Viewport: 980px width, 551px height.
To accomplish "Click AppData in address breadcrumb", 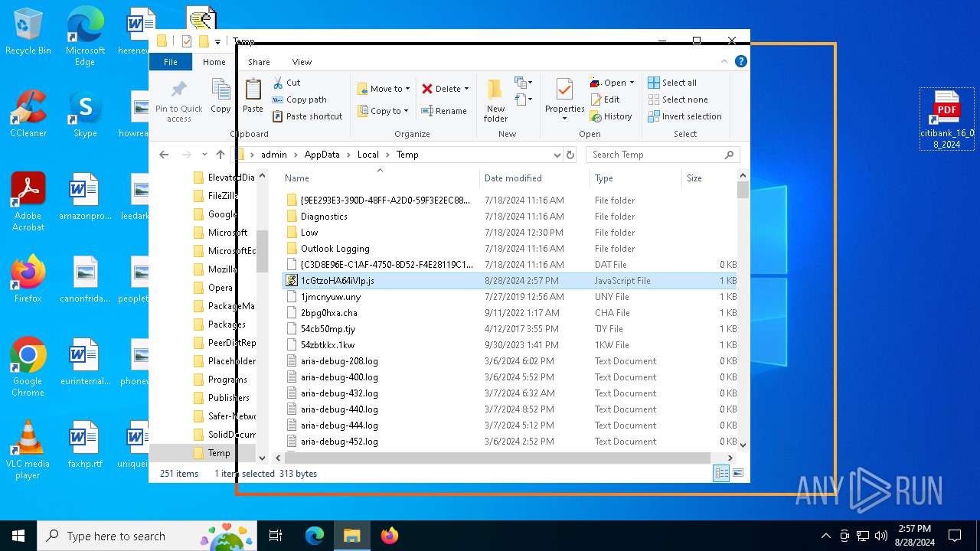I will coord(322,155).
